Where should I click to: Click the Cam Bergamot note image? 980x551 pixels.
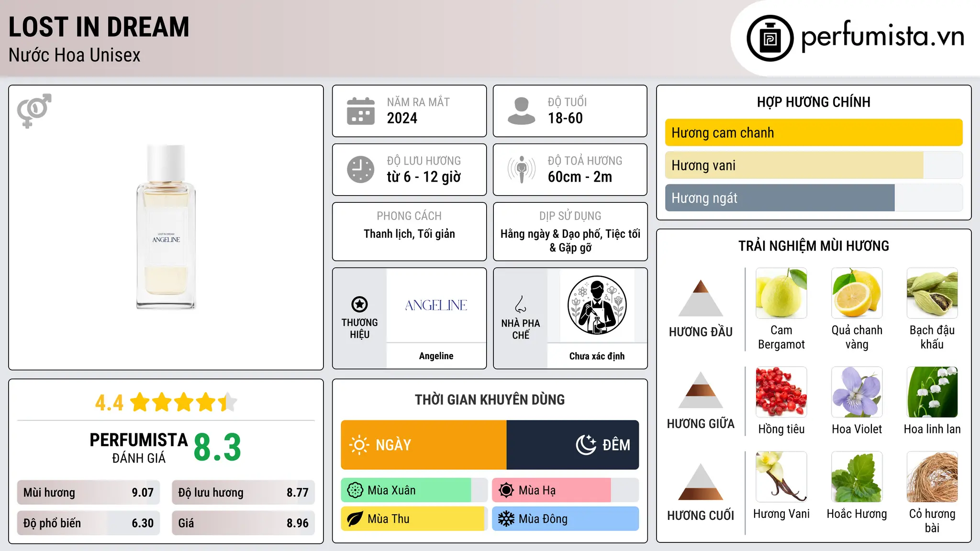click(x=781, y=293)
